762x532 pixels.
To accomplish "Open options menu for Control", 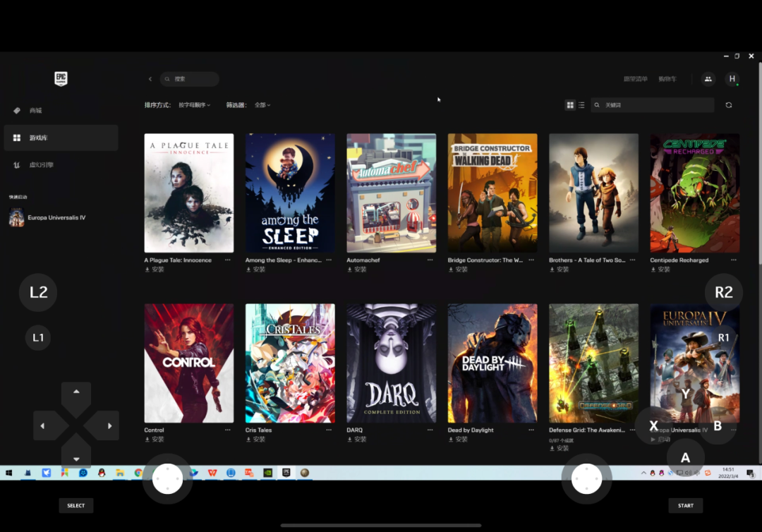I will point(227,430).
